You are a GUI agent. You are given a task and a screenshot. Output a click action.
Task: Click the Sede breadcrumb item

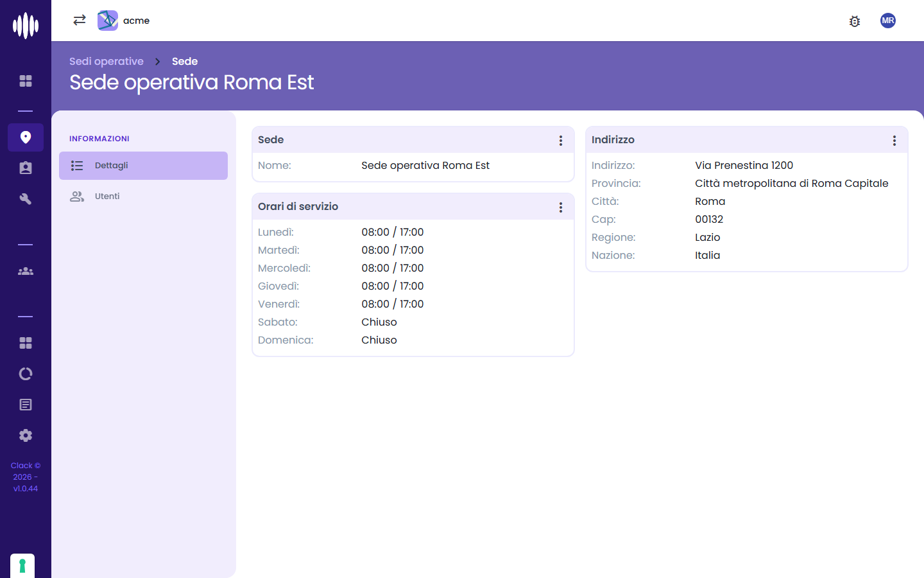coord(185,61)
